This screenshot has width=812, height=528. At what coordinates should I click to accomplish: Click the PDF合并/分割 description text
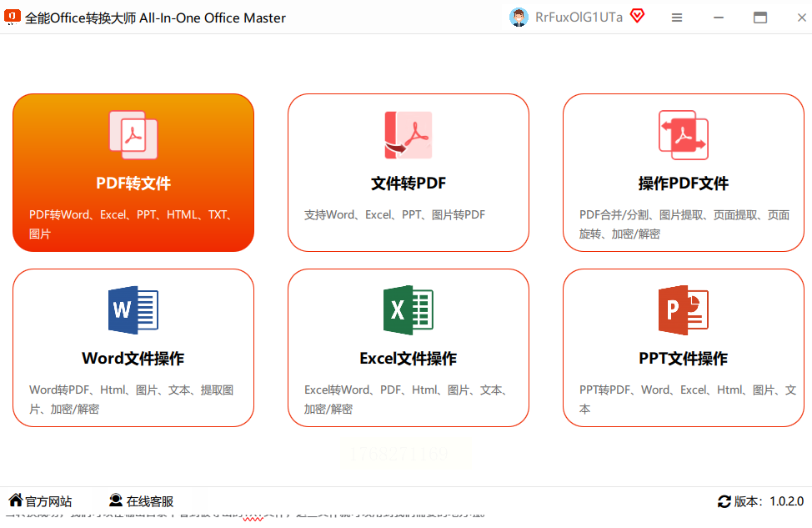[684, 224]
